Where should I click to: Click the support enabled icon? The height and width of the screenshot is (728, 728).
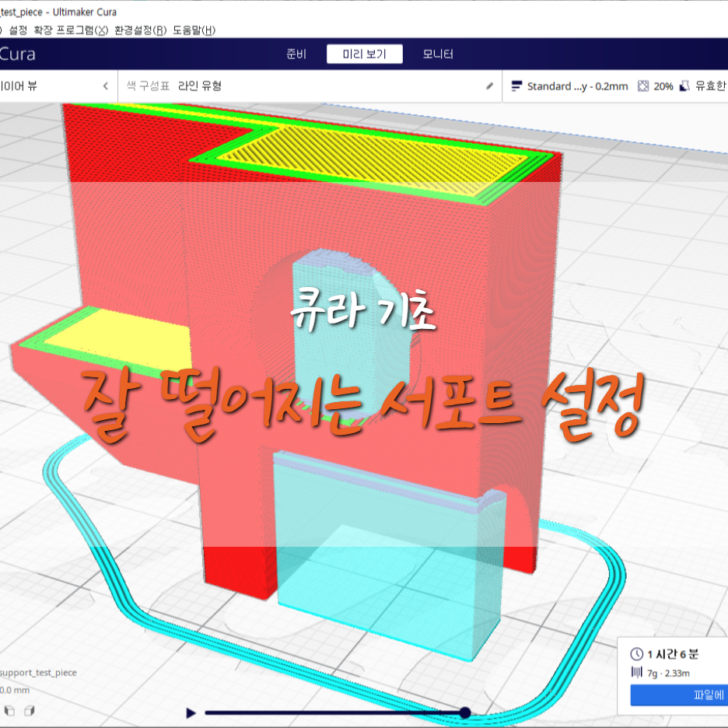point(684,86)
